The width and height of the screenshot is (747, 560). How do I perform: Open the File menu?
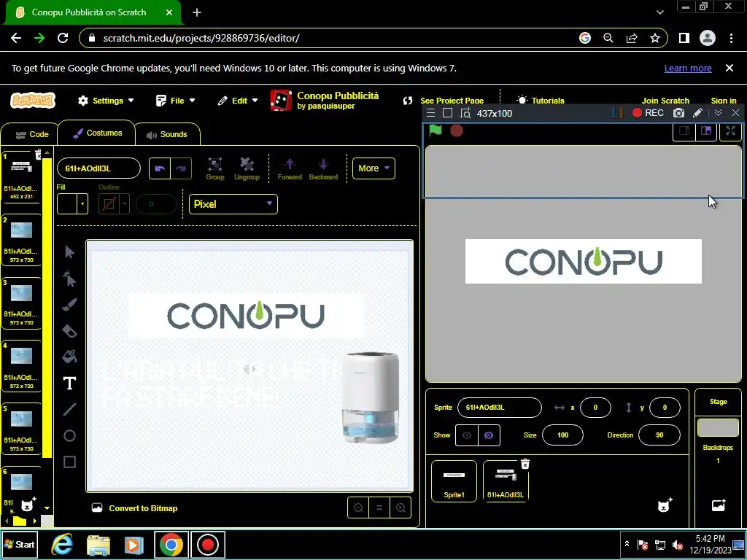click(x=175, y=101)
